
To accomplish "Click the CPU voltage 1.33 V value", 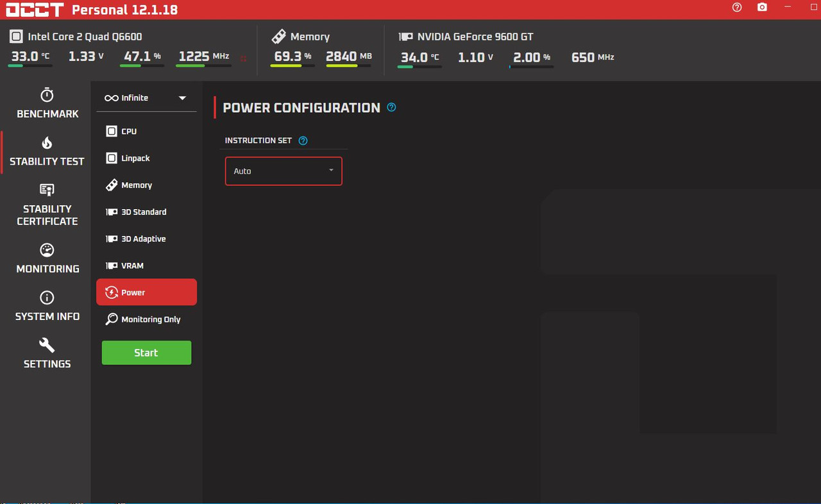I will (86, 56).
